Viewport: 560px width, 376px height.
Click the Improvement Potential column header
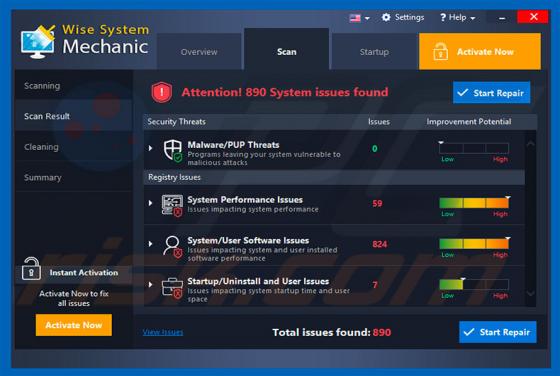[469, 122]
